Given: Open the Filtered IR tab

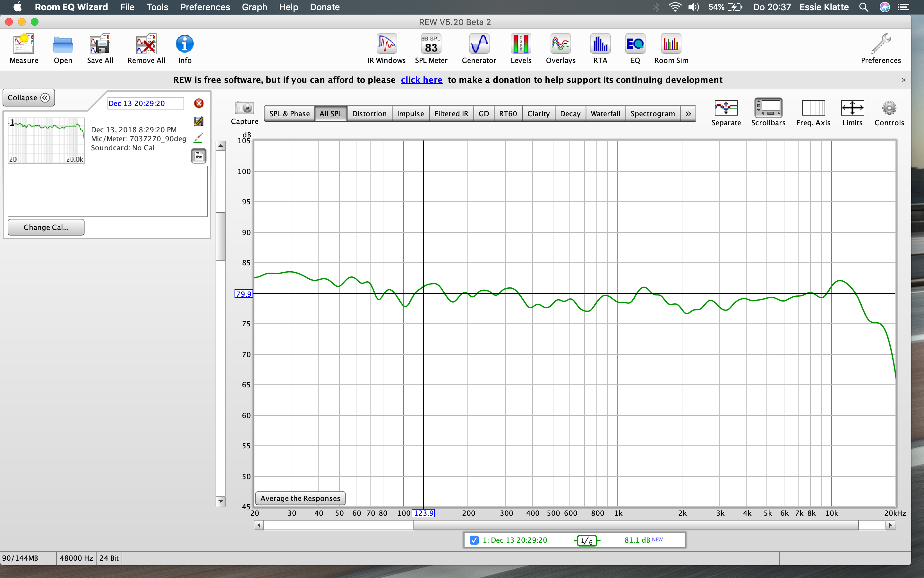Looking at the screenshot, I should tap(451, 114).
